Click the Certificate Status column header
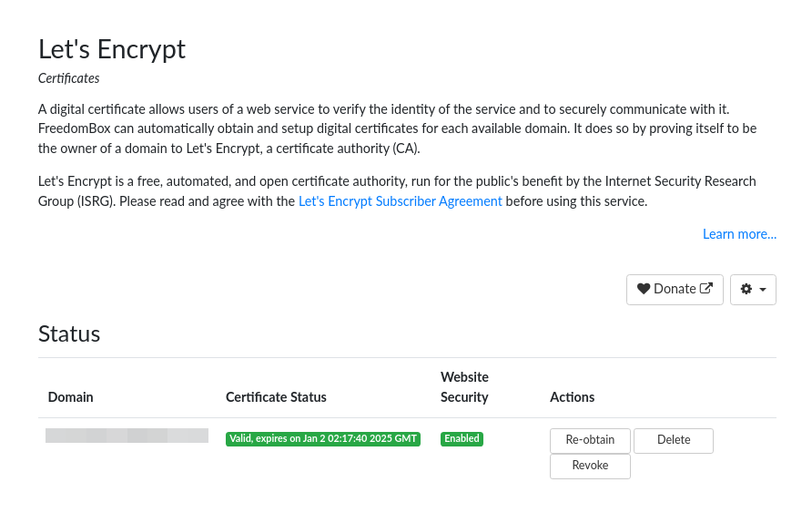 point(276,397)
